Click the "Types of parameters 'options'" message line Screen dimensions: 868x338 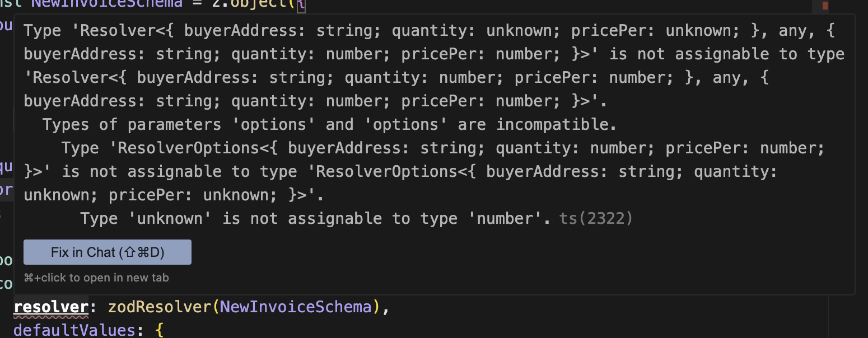tap(329, 124)
